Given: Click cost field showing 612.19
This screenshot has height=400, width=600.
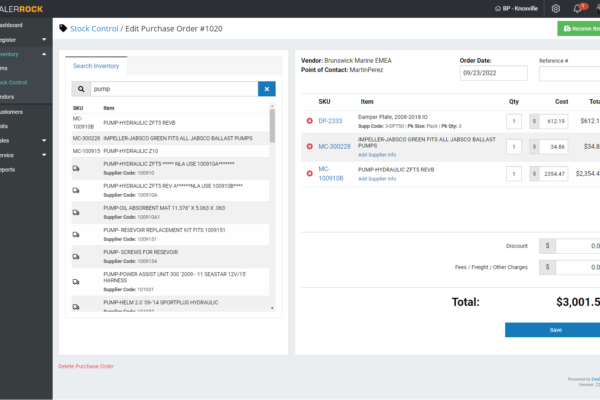Looking at the screenshot, I should tap(553, 121).
